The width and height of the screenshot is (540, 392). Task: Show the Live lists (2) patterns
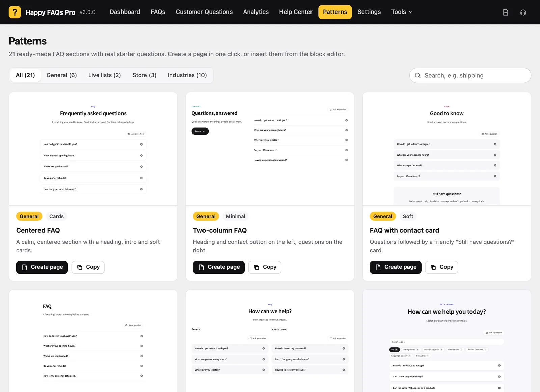click(x=105, y=75)
